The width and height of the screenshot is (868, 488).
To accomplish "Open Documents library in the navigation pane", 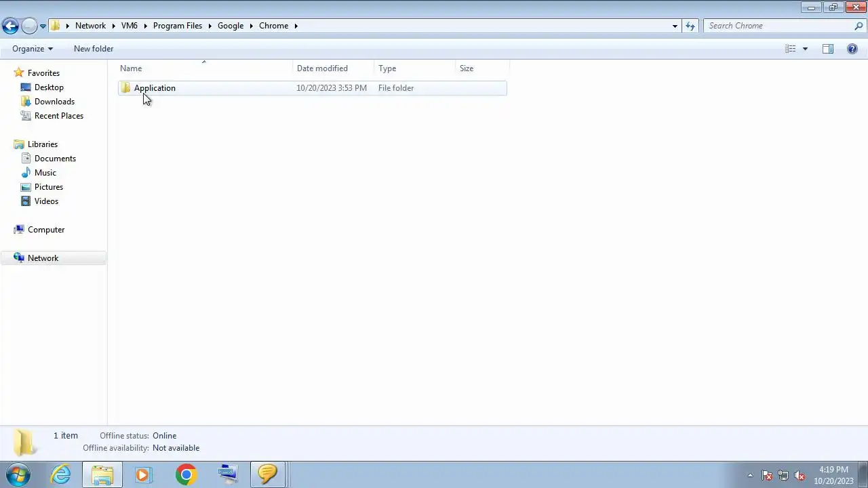I will click(x=55, y=159).
